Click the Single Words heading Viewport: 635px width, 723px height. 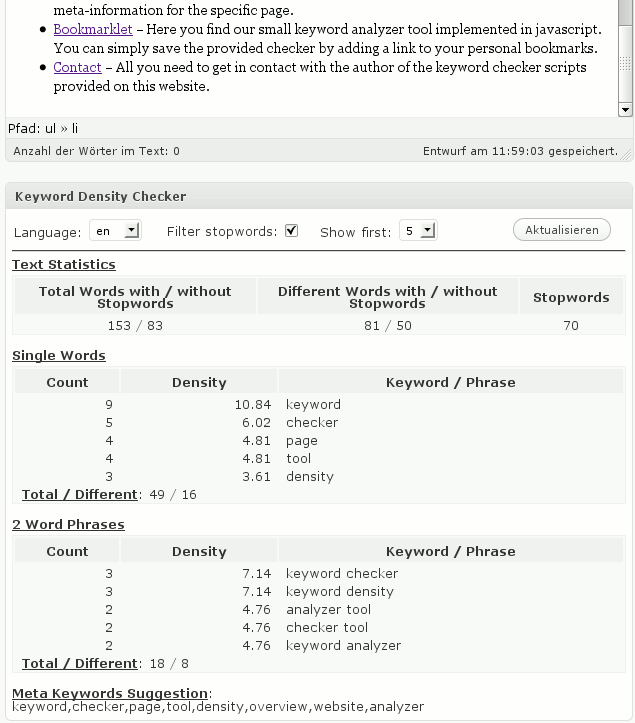click(59, 356)
